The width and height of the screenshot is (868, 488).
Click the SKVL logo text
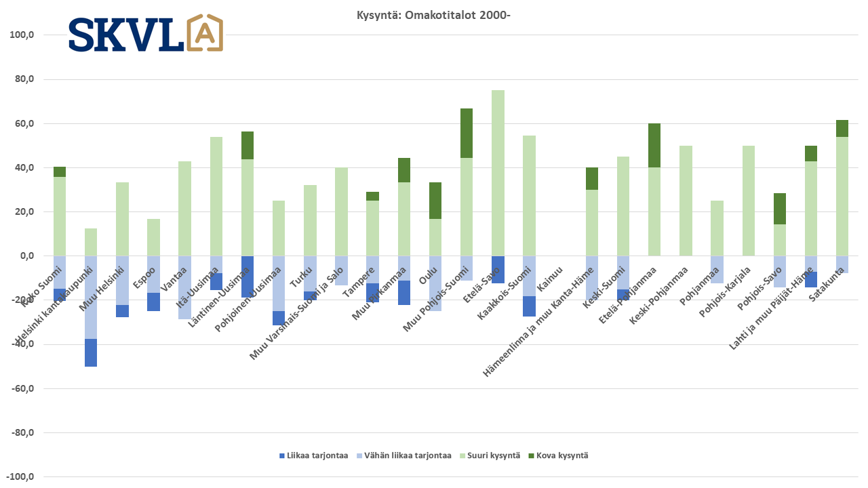(126, 35)
